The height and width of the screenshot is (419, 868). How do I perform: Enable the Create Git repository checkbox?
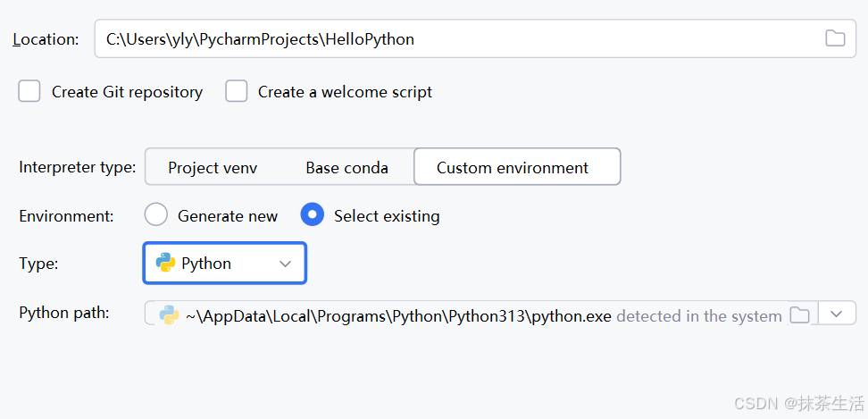(30, 91)
